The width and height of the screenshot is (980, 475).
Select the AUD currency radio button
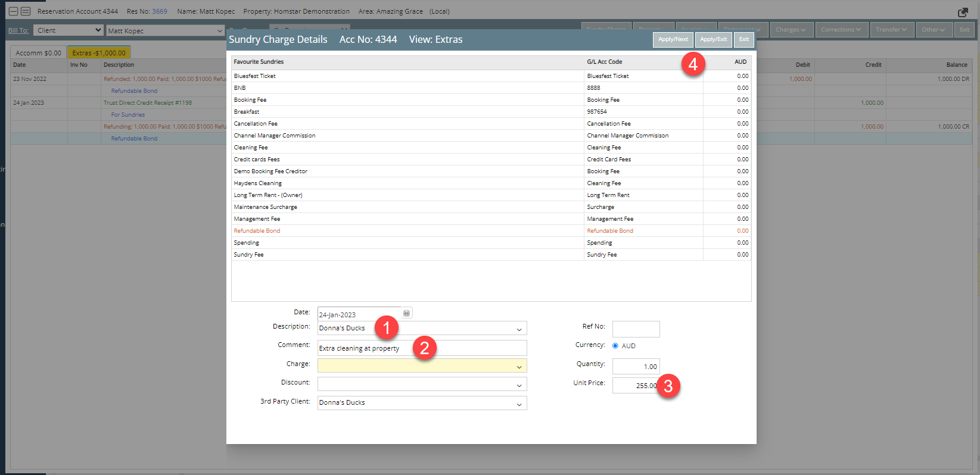pos(615,346)
